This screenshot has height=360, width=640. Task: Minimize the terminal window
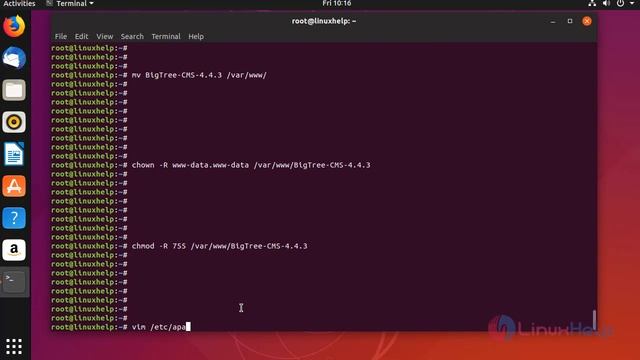(553, 21)
